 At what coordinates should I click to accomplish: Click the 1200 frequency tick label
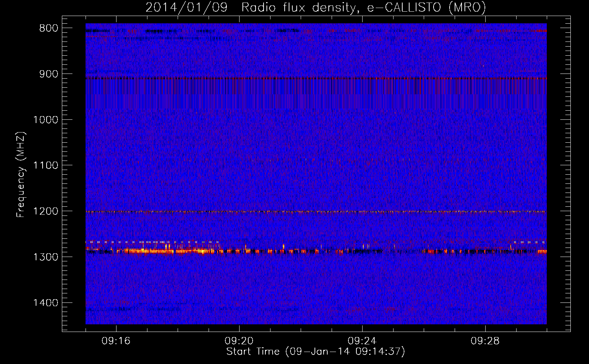click(46, 211)
